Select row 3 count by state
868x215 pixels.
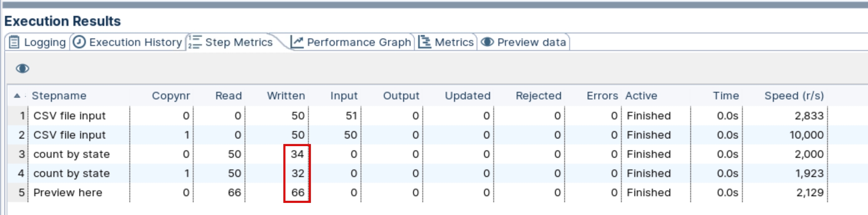coord(71,154)
